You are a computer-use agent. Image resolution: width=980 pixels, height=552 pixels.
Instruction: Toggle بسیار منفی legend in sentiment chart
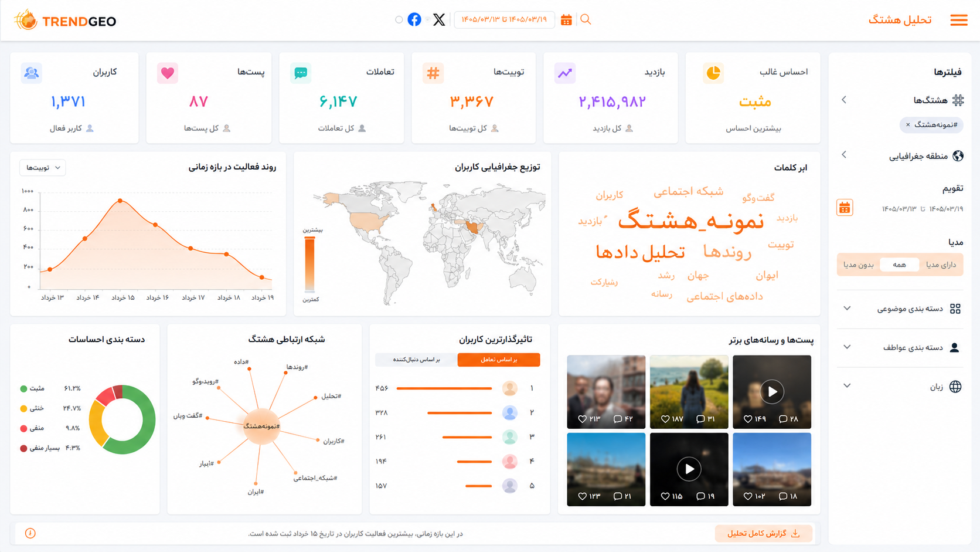point(40,448)
